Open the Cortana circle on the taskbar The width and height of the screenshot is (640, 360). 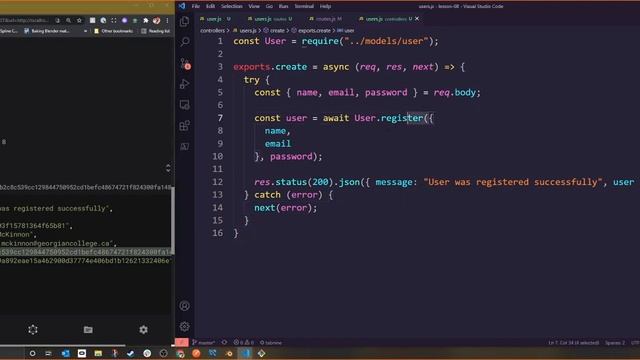32,353
